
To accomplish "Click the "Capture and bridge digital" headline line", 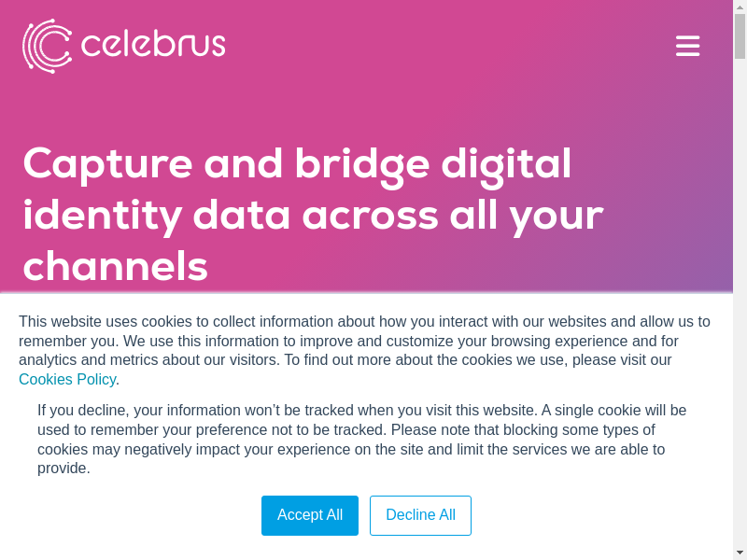I will tap(297, 163).
